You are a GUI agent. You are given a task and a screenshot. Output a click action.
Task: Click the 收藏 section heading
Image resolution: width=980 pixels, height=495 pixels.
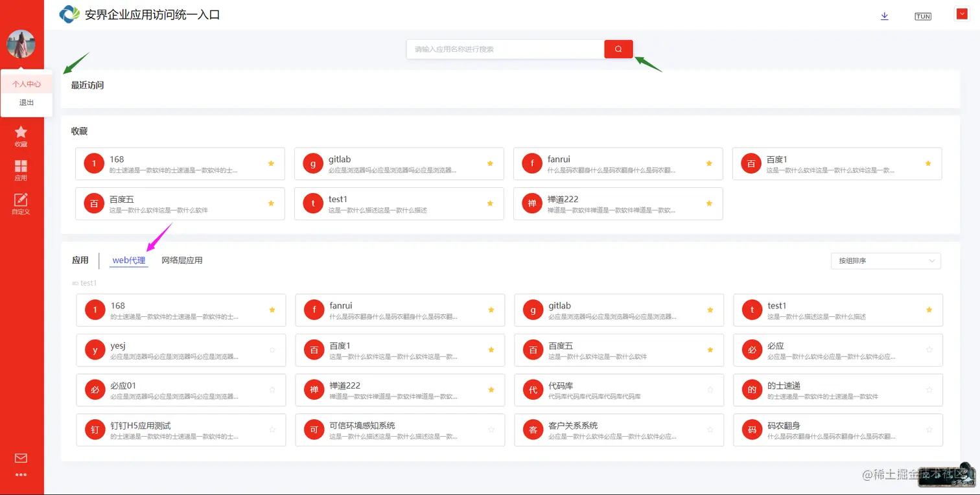pos(79,131)
